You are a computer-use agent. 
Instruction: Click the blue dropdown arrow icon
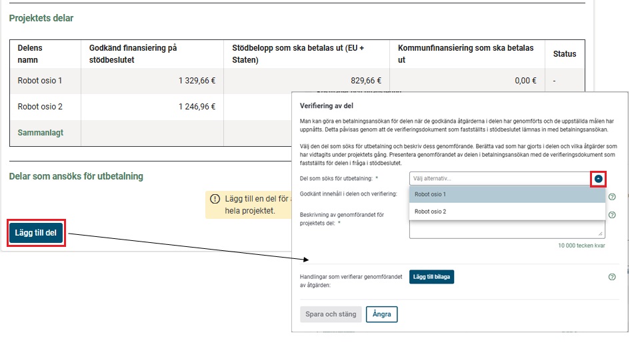pos(599,179)
